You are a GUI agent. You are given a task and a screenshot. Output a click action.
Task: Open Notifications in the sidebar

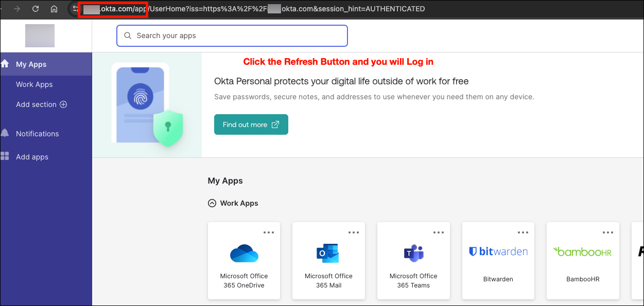tap(37, 134)
